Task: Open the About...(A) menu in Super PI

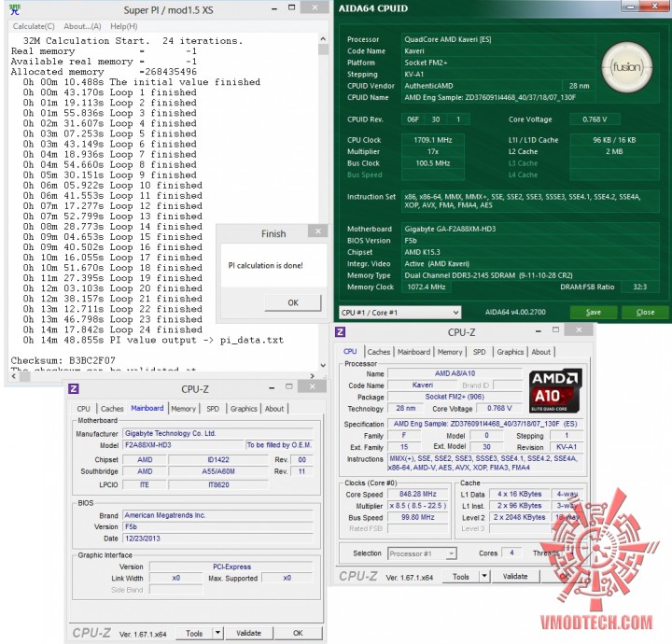Action: (82, 26)
